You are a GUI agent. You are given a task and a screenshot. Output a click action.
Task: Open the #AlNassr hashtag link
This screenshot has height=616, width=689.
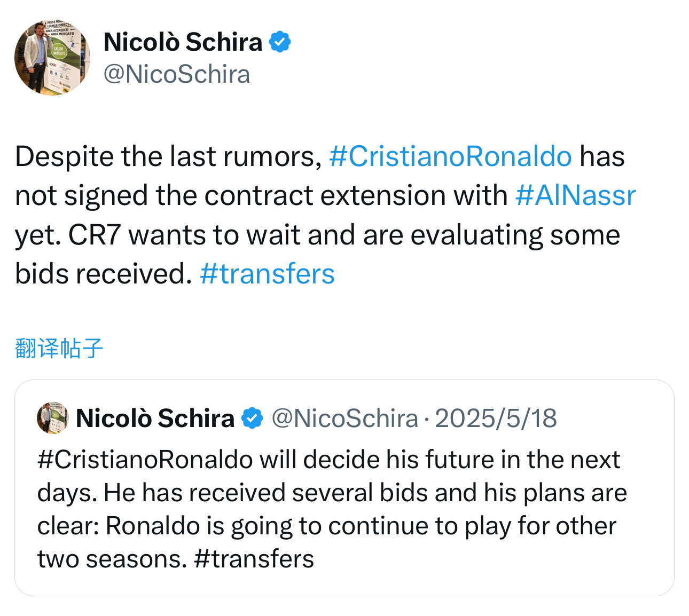pos(575,195)
